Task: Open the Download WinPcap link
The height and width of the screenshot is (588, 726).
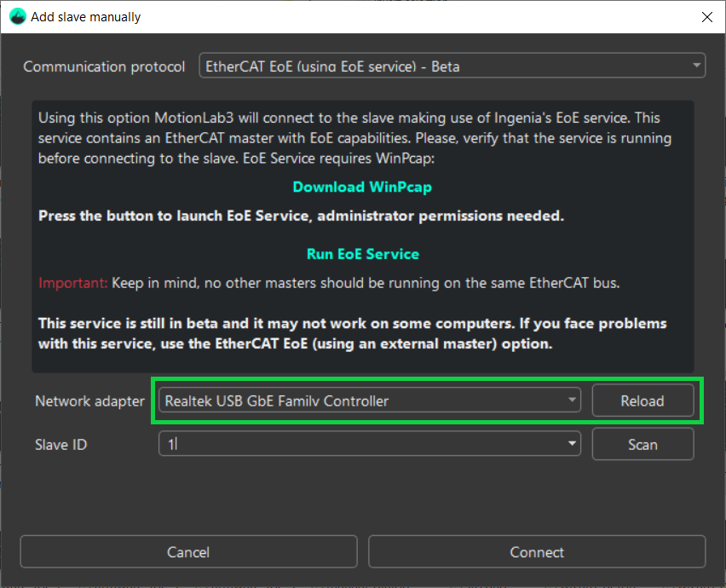Action: (x=362, y=187)
